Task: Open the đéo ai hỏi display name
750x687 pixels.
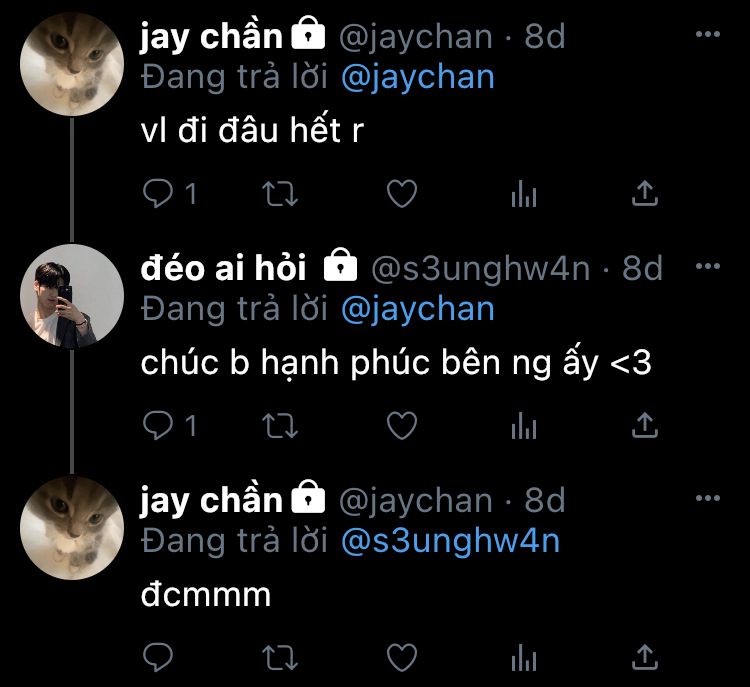Action: [x=223, y=267]
